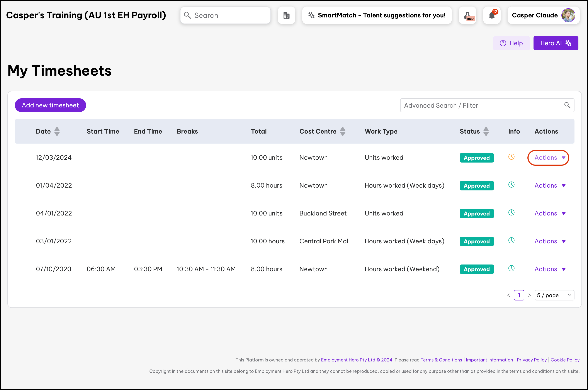Expand Actions dropdown for 04/01/2022 timesheet

(550, 213)
